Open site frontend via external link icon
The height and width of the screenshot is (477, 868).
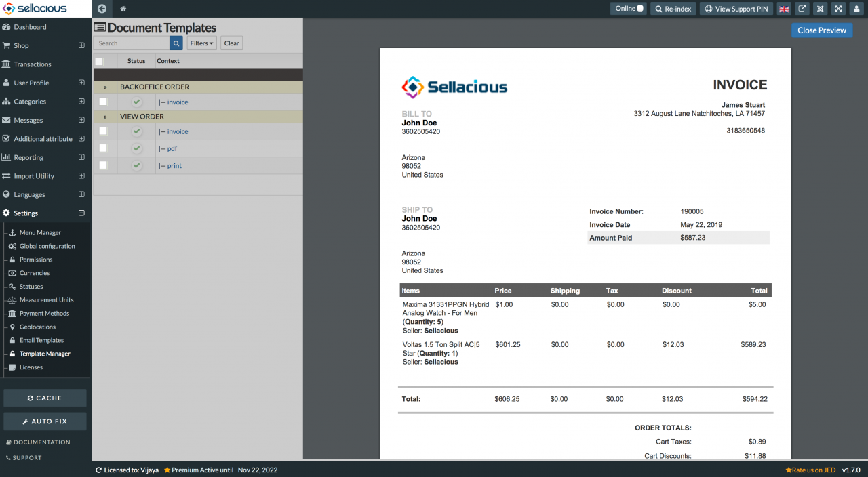coord(802,9)
